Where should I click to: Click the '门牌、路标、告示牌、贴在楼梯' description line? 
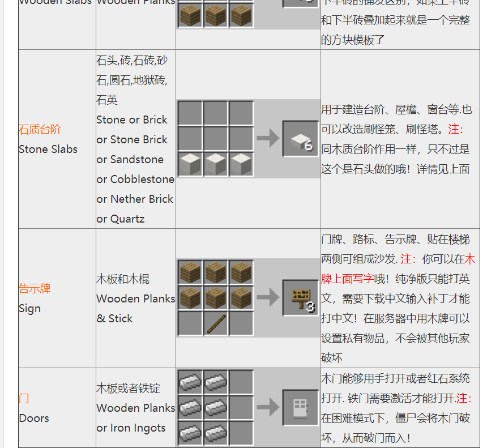tap(395, 239)
